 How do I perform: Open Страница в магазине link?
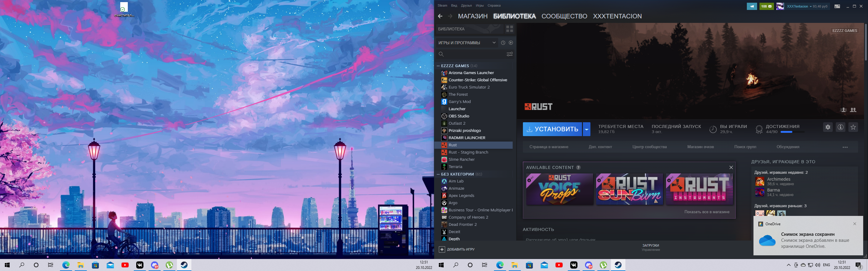549,147
